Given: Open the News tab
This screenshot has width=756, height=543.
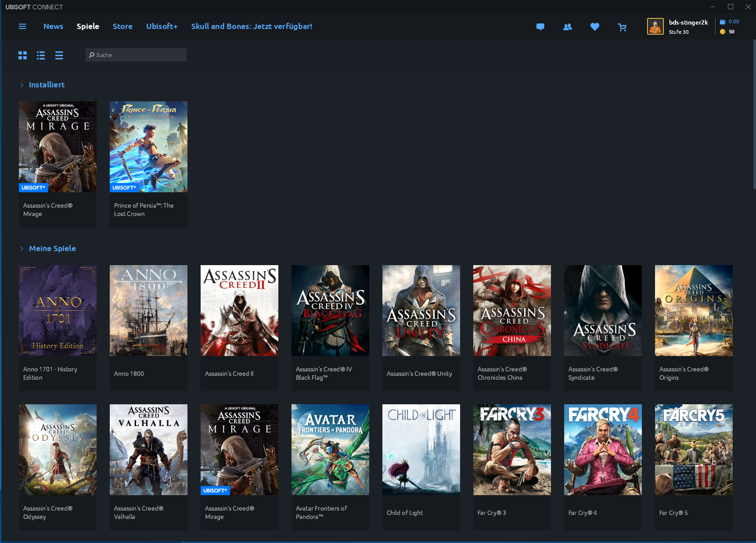Looking at the screenshot, I should pos(53,26).
